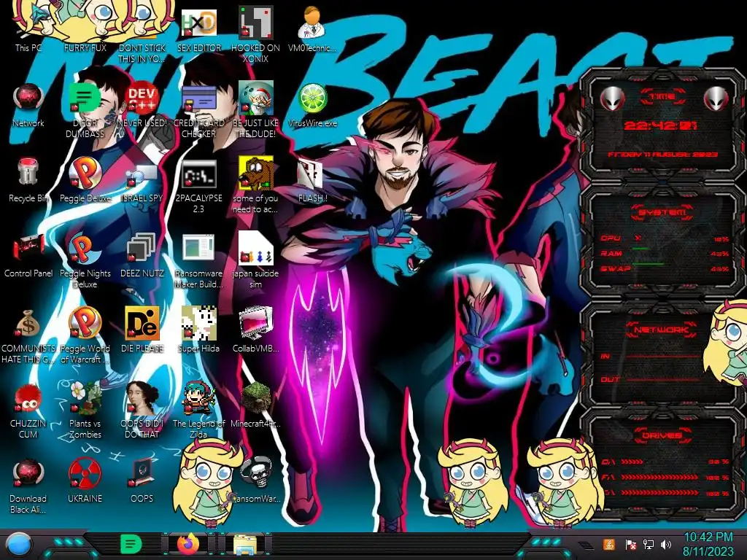
Task: Click the Java tray icon
Action: (609, 544)
